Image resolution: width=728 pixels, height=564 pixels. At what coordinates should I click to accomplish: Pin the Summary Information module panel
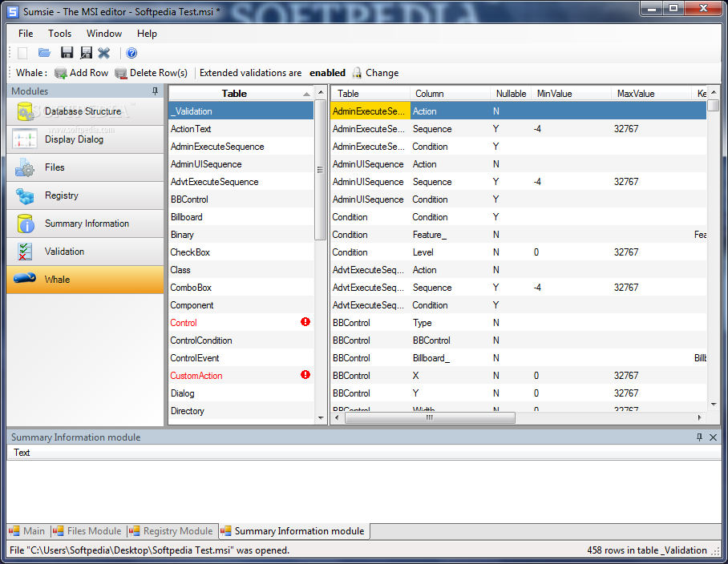(x=699, y=437)
